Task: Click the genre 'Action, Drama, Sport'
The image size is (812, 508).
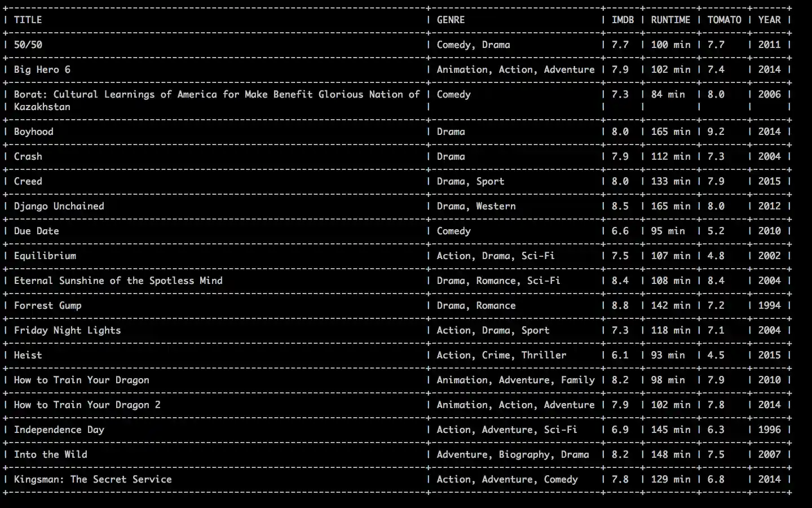Action: click(x=493, y=330)
